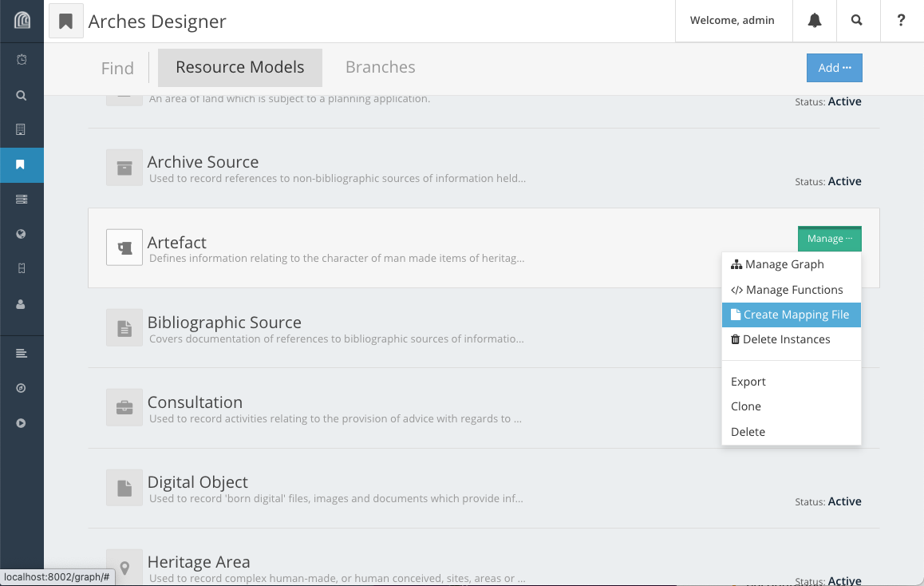Click the global search magnifier in the header
The image size is (924, 586).
click(858, 21)
